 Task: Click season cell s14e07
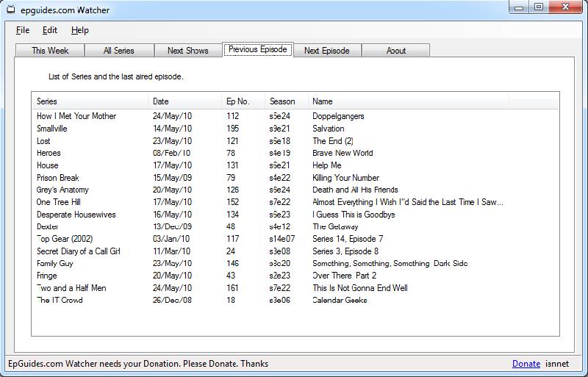point(282,239)
